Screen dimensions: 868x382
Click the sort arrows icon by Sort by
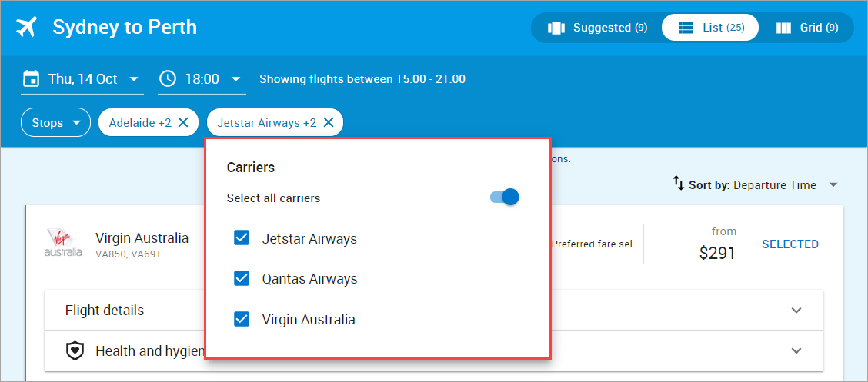678,183
